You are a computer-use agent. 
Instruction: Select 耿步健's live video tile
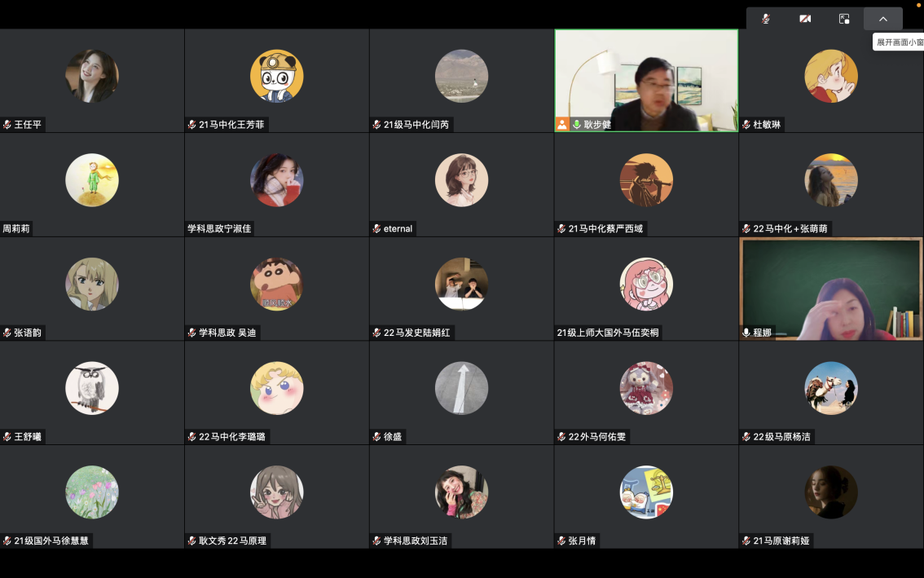646,80
